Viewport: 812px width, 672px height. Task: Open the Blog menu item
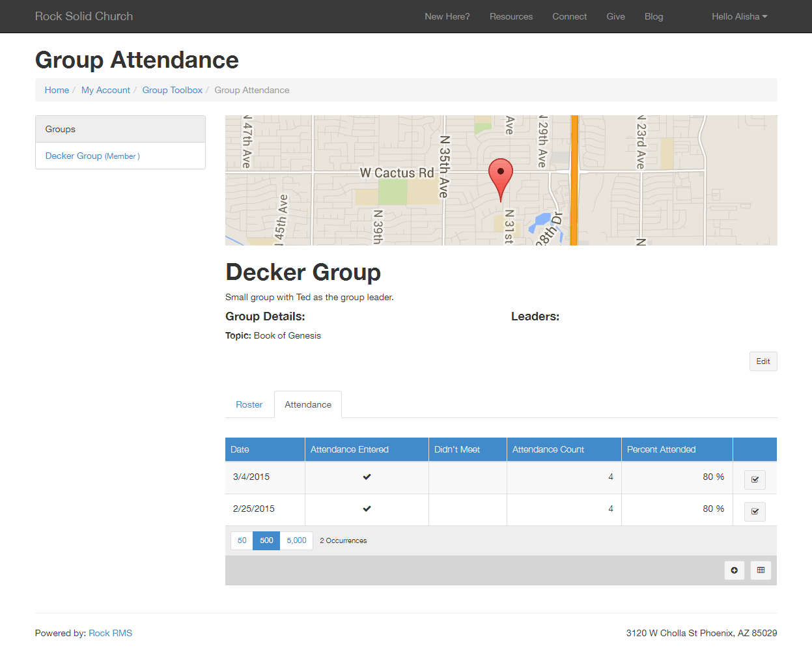point(654,16)
